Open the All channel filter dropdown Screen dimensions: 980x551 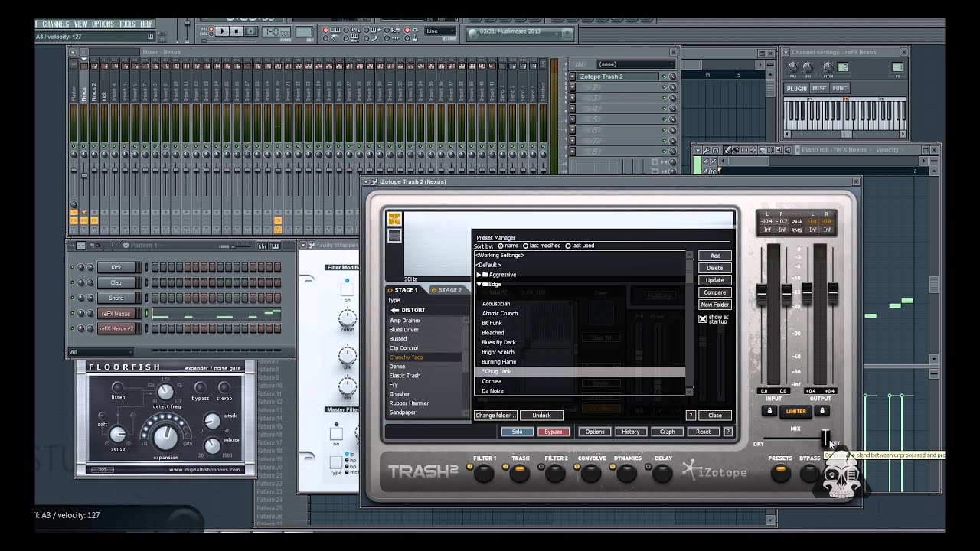[x=100, y=352]
